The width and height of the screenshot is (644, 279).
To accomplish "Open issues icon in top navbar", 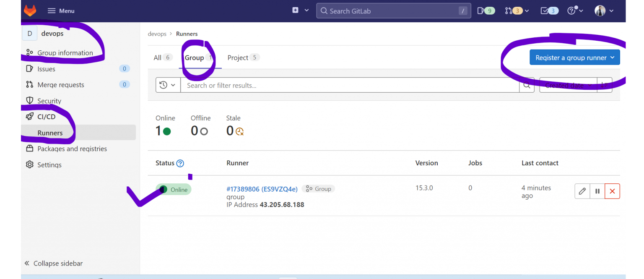I will point(486,11).
